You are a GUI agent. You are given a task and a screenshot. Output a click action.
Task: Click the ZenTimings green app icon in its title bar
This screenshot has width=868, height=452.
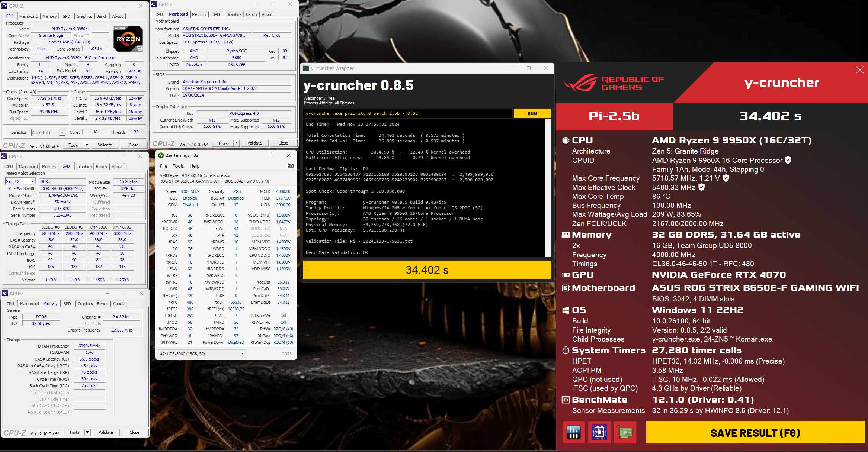coord(161,155)
